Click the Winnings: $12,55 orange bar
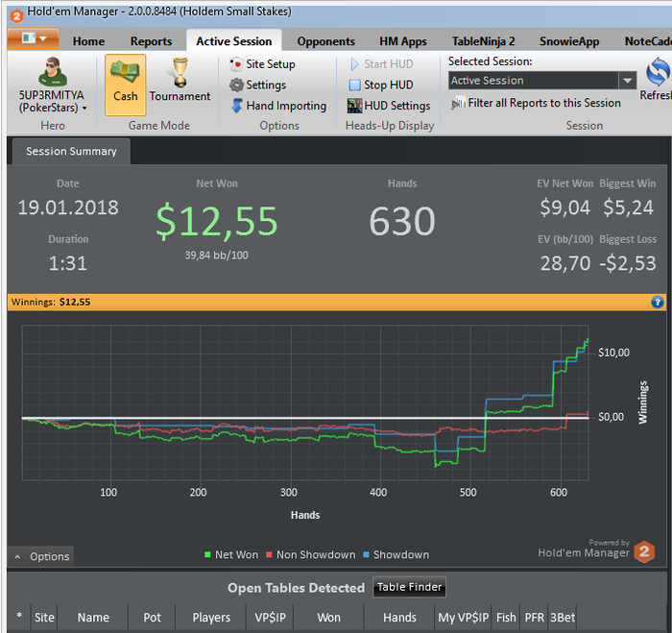Image resolution: width=672 pixels, height=633 pixels. [x=336, y=303]
